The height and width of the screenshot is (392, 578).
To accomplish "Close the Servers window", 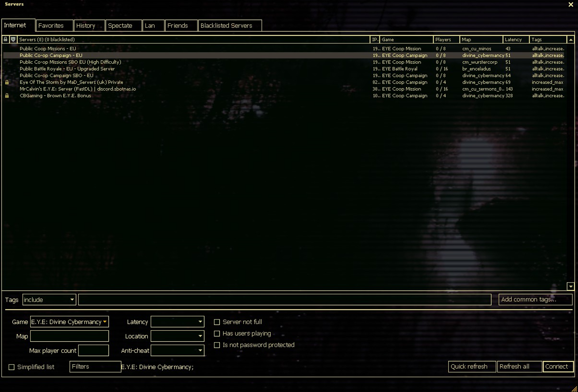I will pyautogui.click(x=571, y=5).
